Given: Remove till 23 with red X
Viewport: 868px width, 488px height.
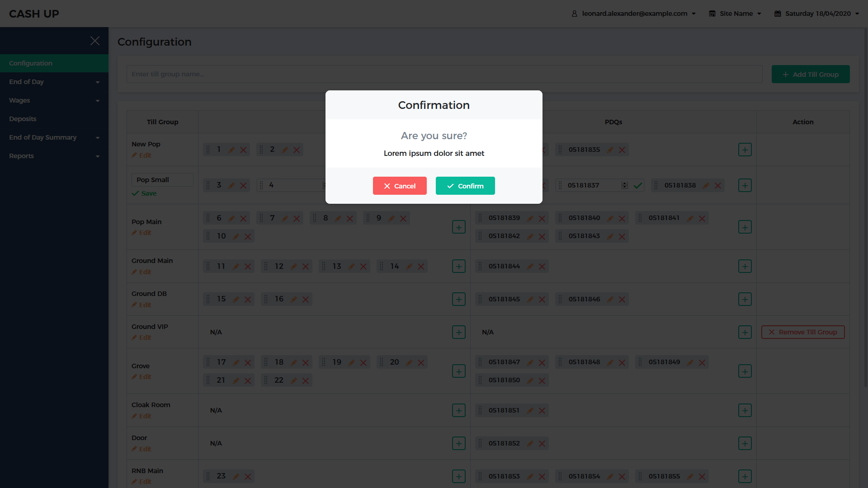Looking at the screenshot, I should pyautogui.click(x=248, y=476).
